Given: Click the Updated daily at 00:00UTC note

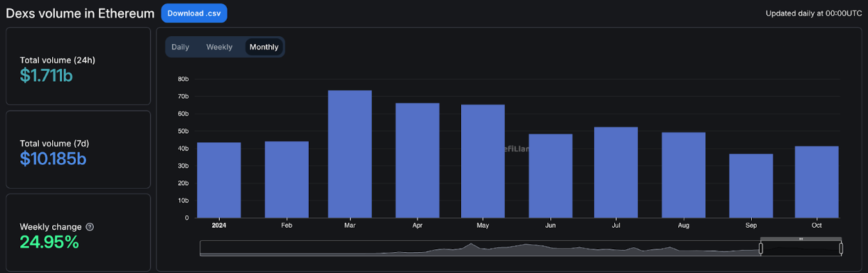Looking at the screenshot, I should [814, 13].
